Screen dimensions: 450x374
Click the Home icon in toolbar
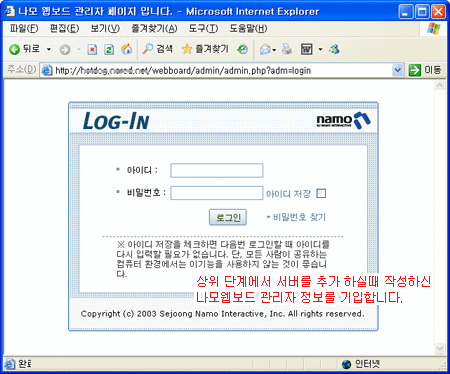(x=126, y=49)
